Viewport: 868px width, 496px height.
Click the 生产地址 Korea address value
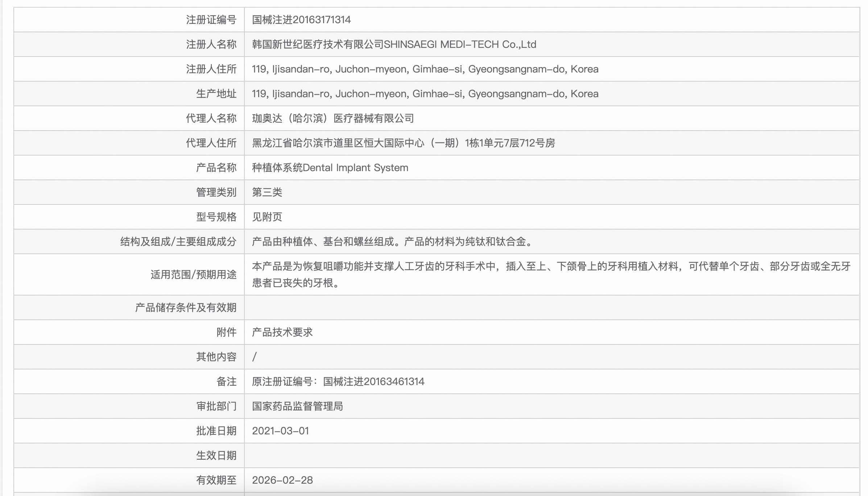click(x=425, y=94)
